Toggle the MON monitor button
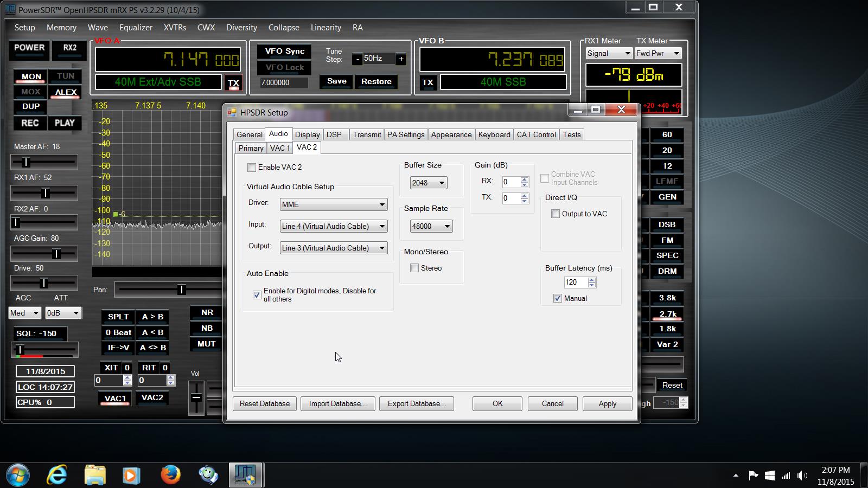This screenshot has height=488, width=868. (x=31, y=76)
